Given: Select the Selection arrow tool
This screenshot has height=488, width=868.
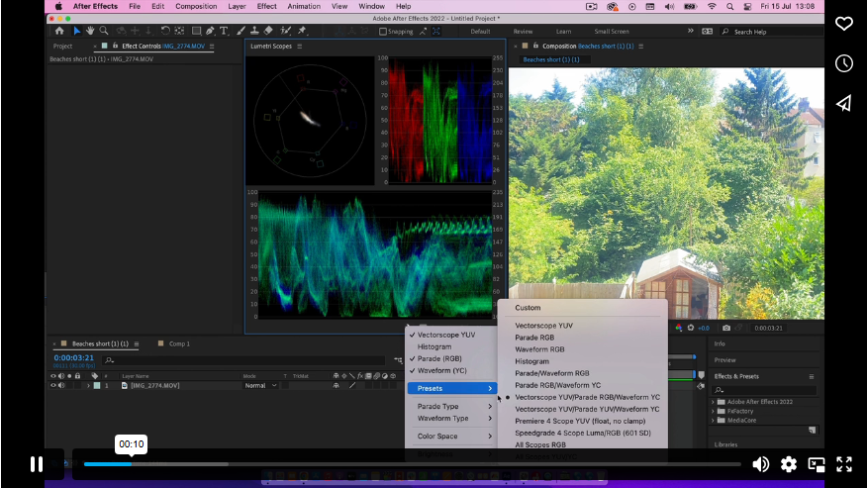Looking at the screenshot, I should 77,31.
